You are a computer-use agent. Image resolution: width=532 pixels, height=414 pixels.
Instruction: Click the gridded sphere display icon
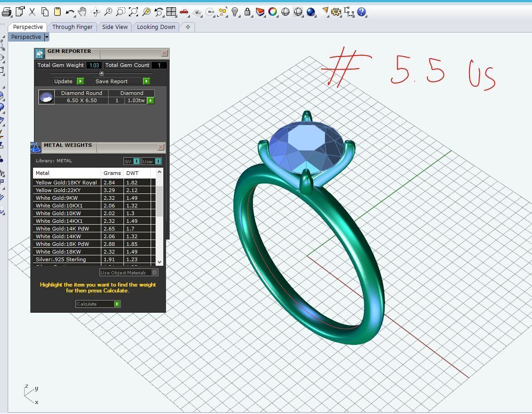pos(298,12)
